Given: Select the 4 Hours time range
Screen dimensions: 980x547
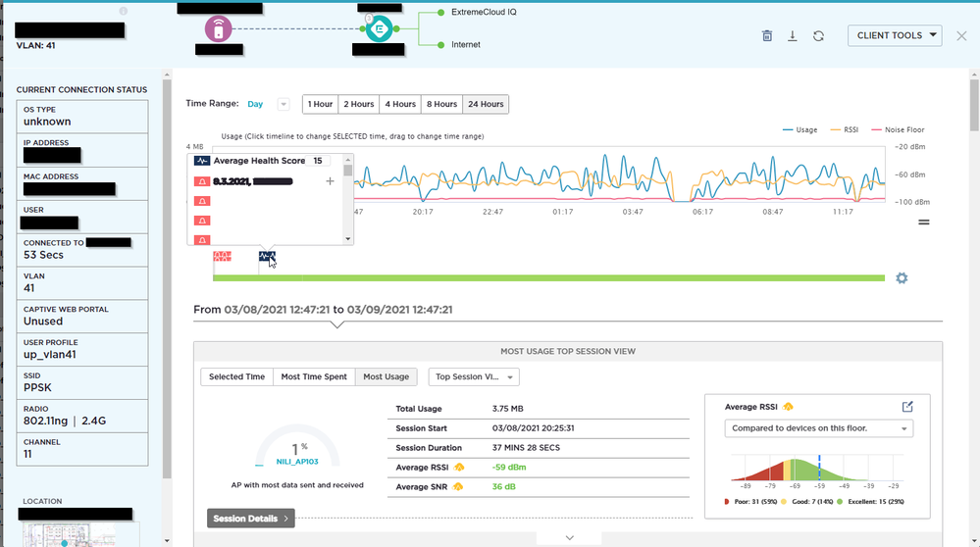Looking at the screenshot, I should pos(400,104).
